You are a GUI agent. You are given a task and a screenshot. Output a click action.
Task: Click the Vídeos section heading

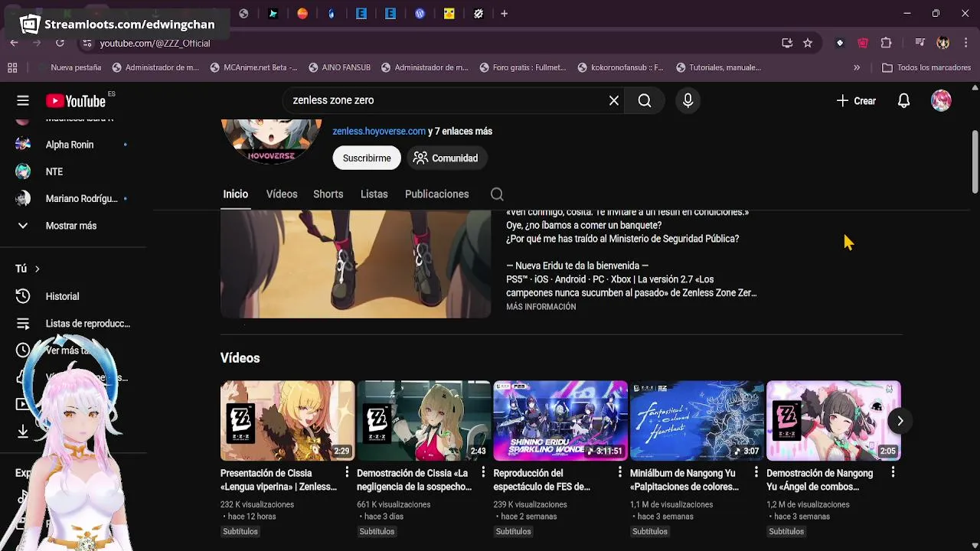point(240,358)
